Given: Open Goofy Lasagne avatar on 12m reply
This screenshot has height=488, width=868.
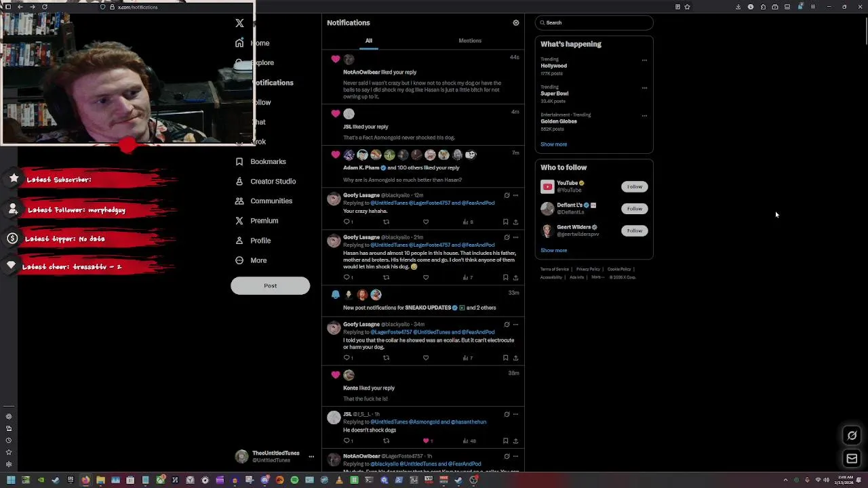Looking at the screenshot, I should 334,199.
